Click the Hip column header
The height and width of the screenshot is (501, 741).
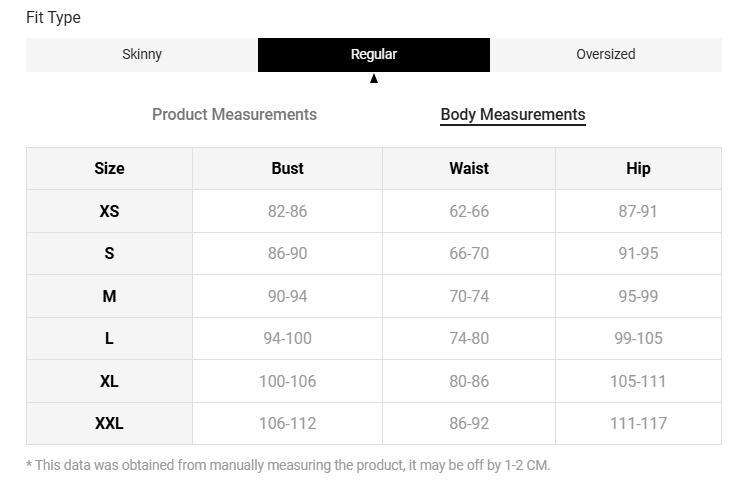[x=638, y=169]
